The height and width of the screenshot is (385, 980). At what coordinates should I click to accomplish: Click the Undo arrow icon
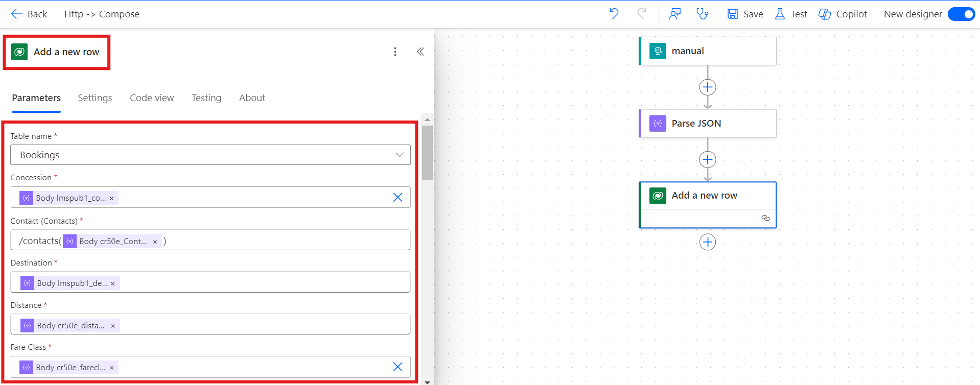tap(614, 14)
